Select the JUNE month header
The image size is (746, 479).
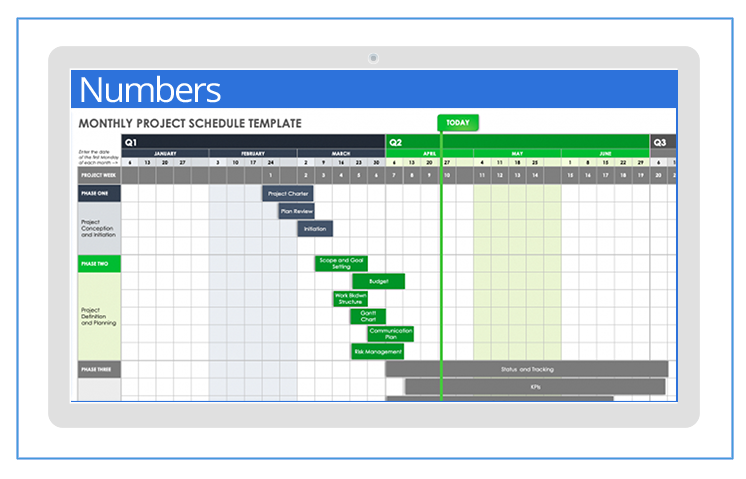coord(605,153)
